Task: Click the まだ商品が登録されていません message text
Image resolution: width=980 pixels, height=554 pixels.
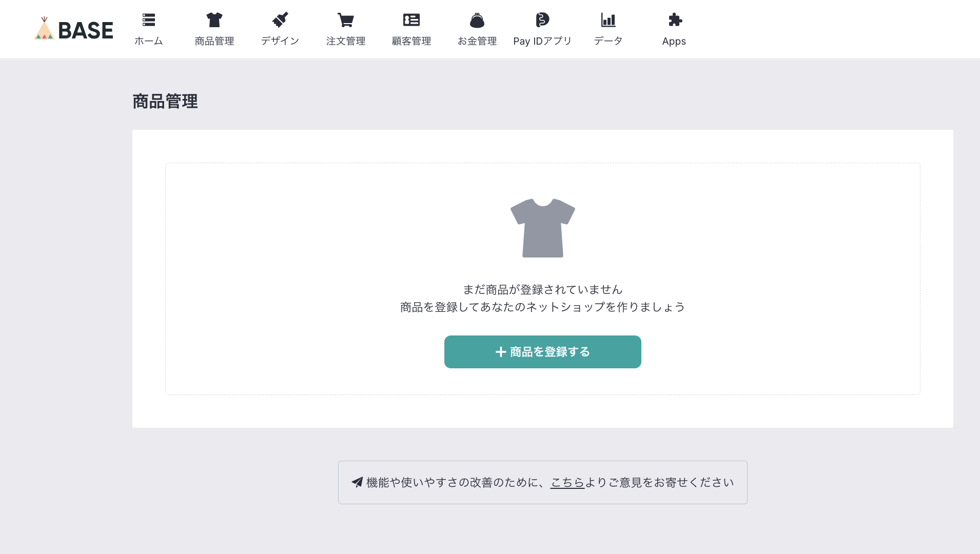Action: (x=542, y=289)
